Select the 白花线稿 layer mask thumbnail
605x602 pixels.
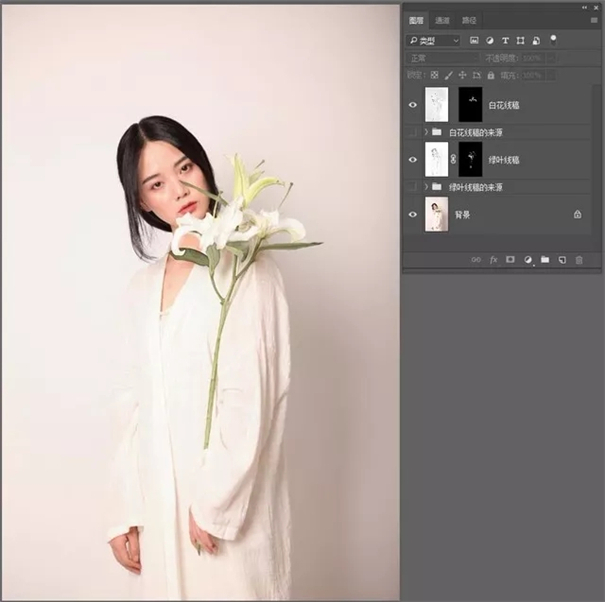pos(470,104)
